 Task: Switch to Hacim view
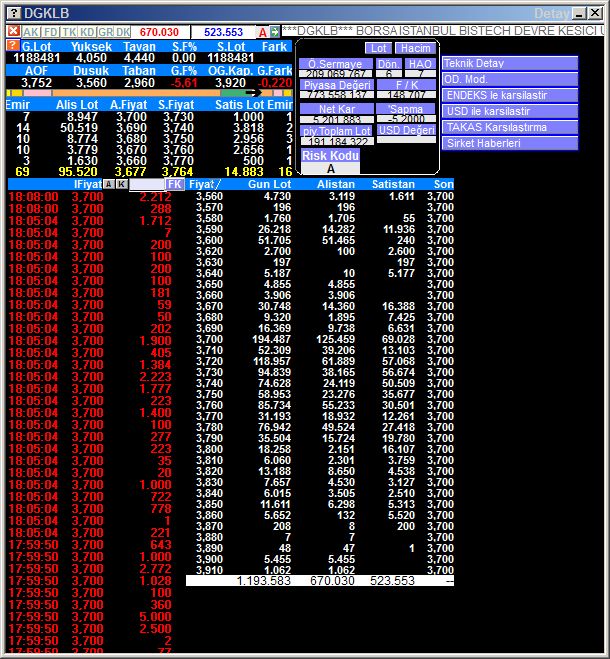[415, 48]
